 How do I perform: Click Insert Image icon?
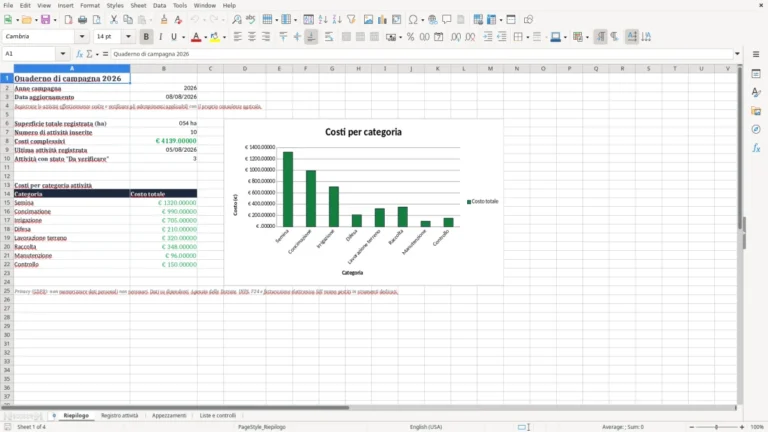368,20
